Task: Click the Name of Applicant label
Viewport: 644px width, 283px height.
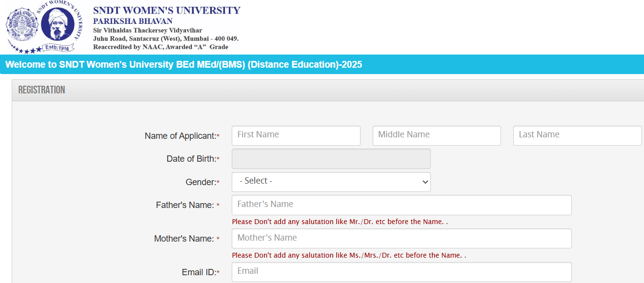Action: point(181,136)
